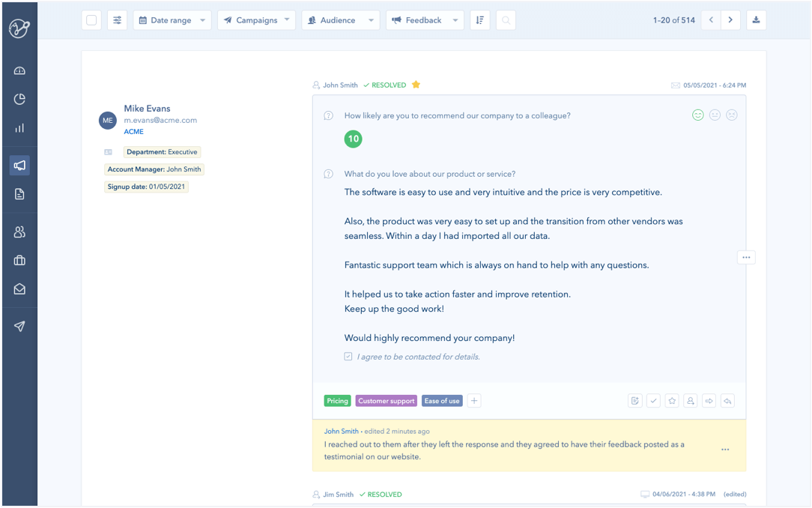
Task: Open the briefcase companies icon in the sidebar
Action: click(19, 261)
